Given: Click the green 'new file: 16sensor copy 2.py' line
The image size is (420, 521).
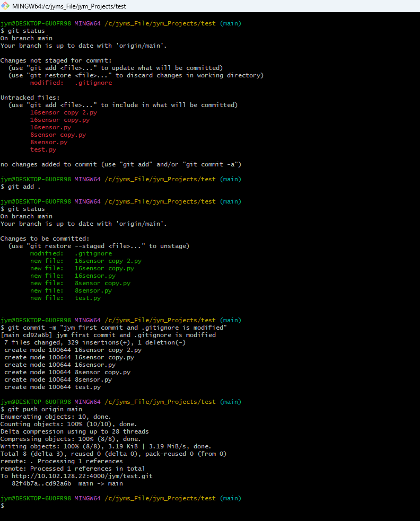Looking at the screenshot, I should click(x=86, y=261).
